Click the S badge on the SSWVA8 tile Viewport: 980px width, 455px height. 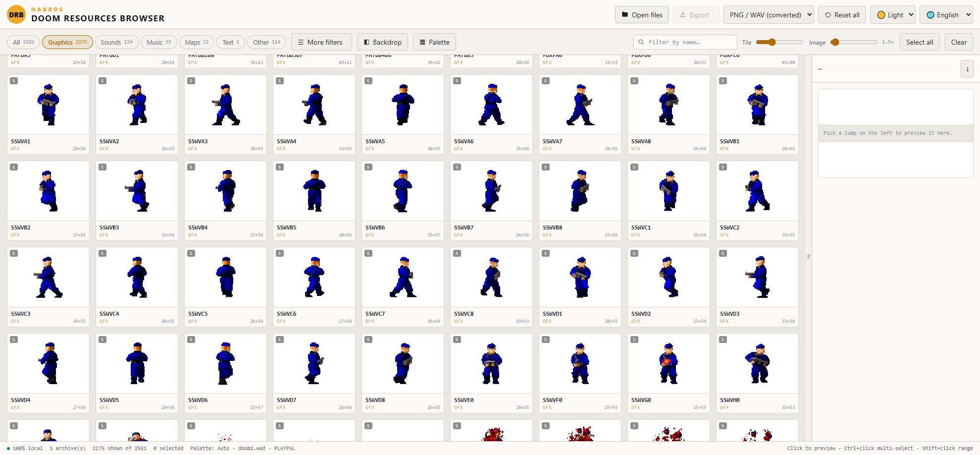pyautogui.click(x=634, y=81)
